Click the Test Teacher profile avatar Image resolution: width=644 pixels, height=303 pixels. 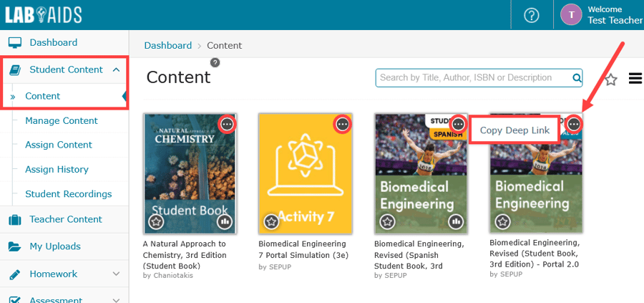(x=571, y=15)
